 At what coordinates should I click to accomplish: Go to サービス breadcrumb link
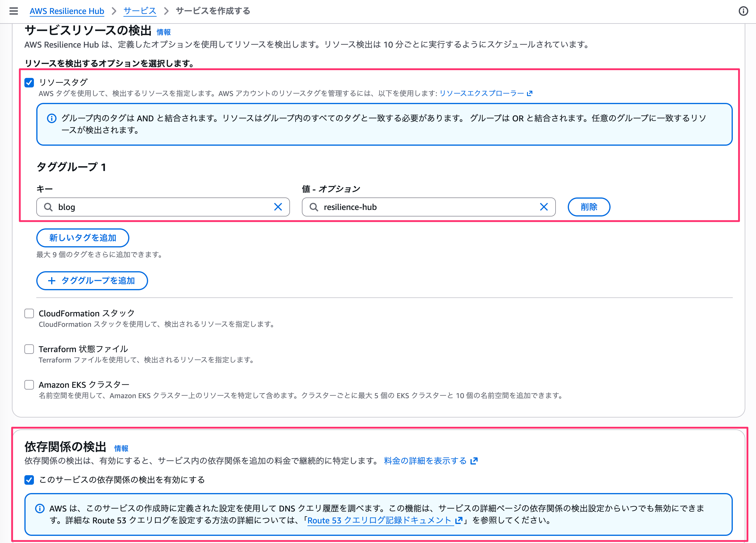pos(140,11)
